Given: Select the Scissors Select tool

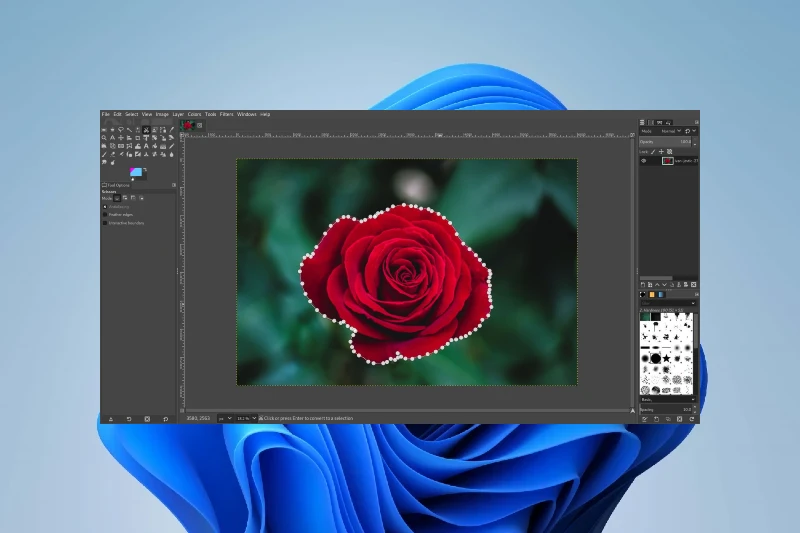Looking at the screenshot, I should point(146,130).
